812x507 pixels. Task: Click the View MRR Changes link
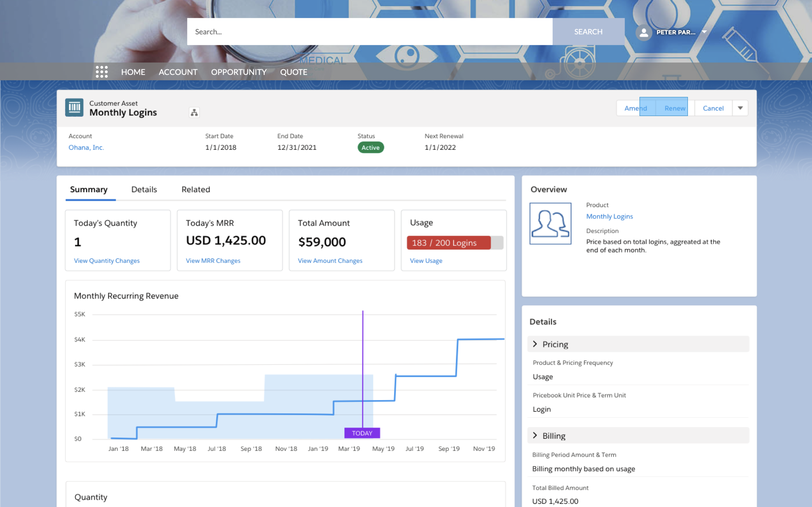(x=212, y=260)
